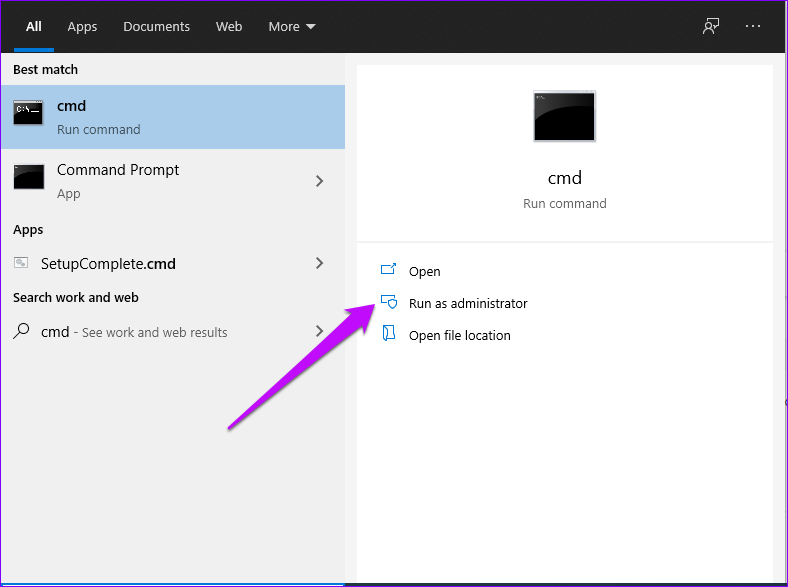
Task: Click the Apps section heading
Action: point(28,230)
